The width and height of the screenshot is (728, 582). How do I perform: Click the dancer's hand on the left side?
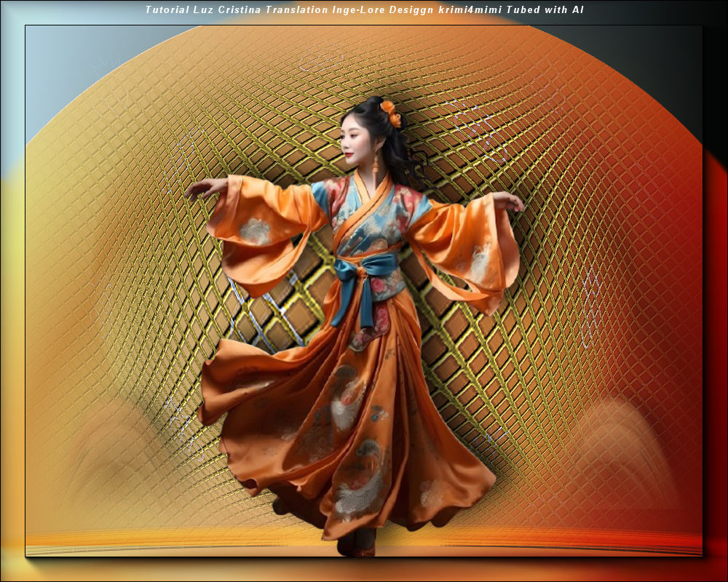coord(197,189)
